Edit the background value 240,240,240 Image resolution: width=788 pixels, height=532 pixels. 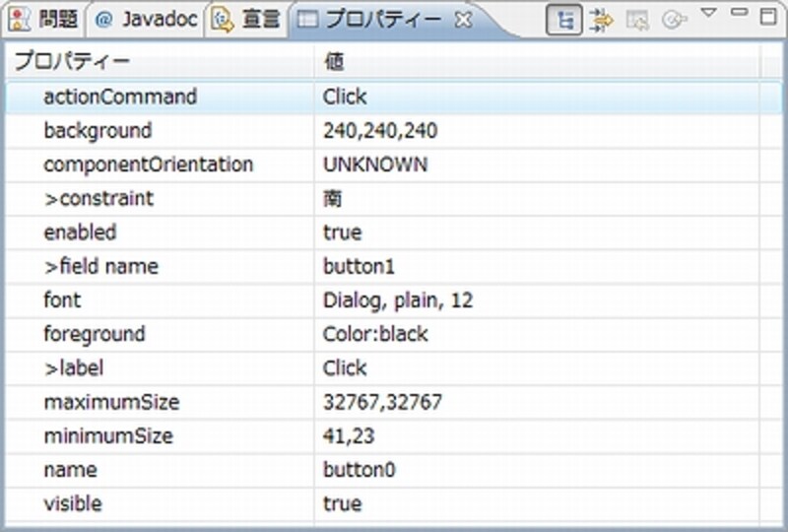(380, 131)
